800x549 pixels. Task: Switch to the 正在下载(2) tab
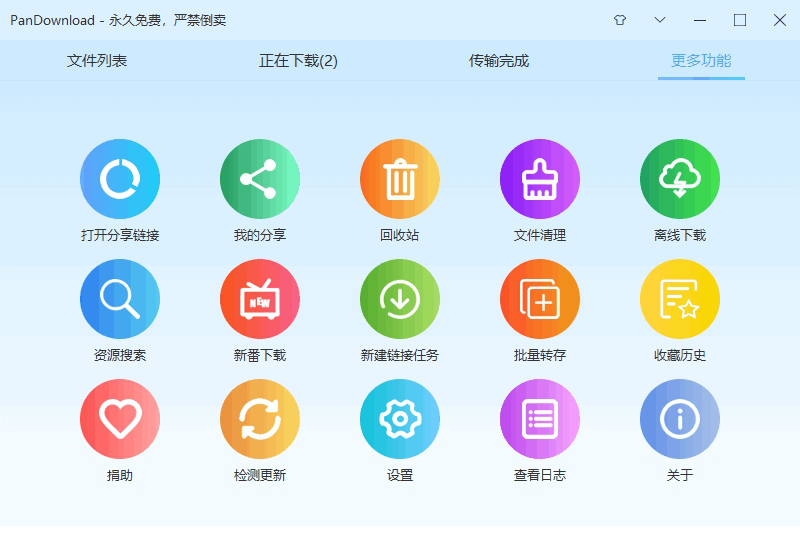tap(298, 61)
